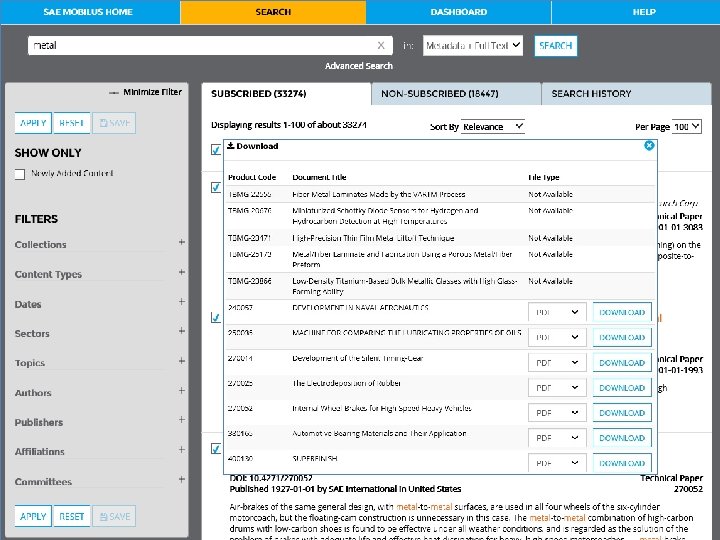Screen dimensions: 720x540
Task: Click the Minimize Filter icon
Action: coord(114,93)
